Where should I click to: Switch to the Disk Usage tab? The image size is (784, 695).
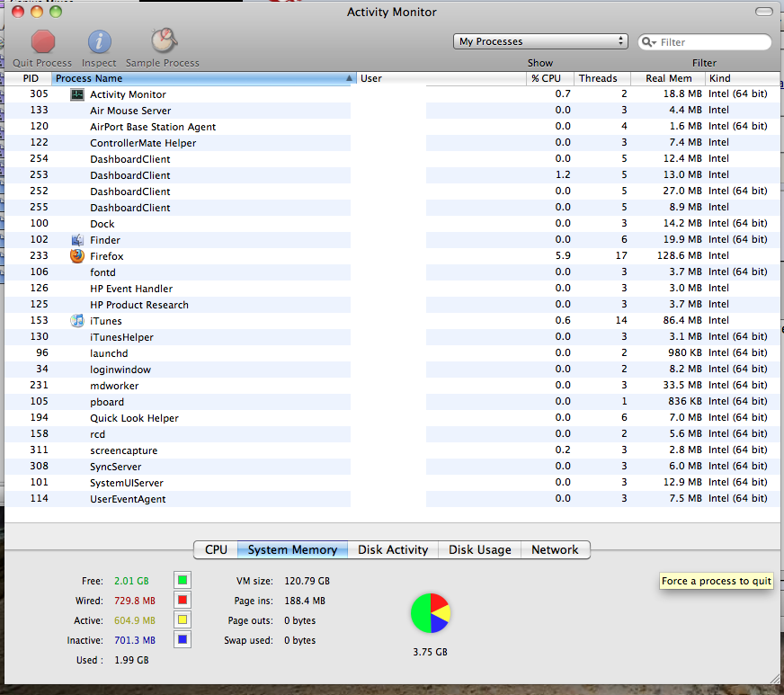point(479,550)
